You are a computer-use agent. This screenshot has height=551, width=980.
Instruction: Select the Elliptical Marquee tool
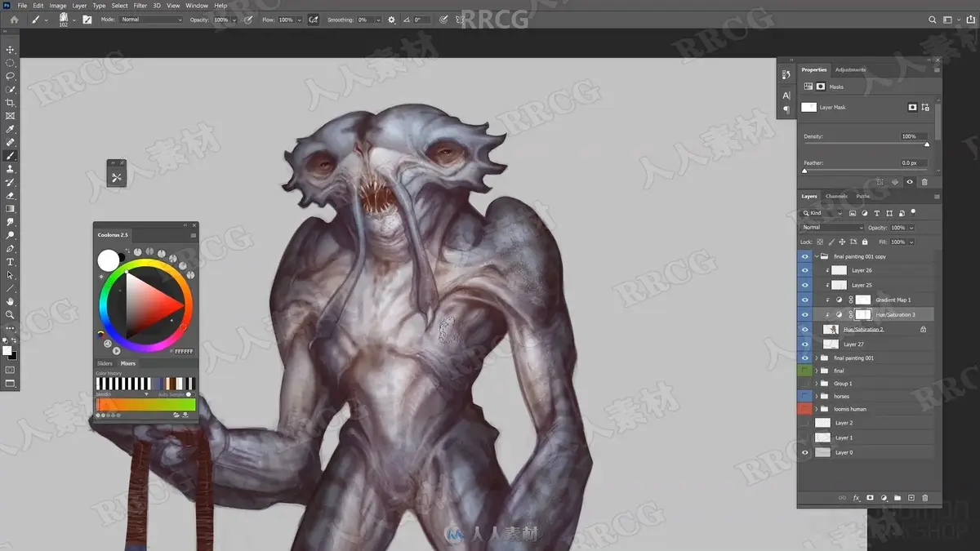(11, 63)
